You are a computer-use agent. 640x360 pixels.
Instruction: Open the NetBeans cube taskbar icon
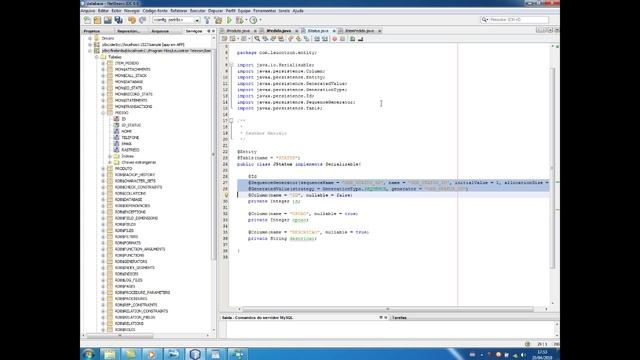[195, 354]
